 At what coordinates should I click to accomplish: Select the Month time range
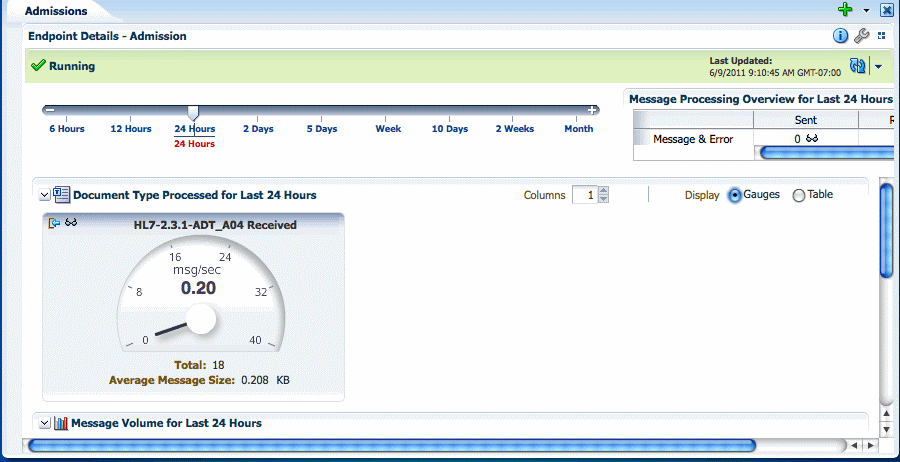pos(579,129)
